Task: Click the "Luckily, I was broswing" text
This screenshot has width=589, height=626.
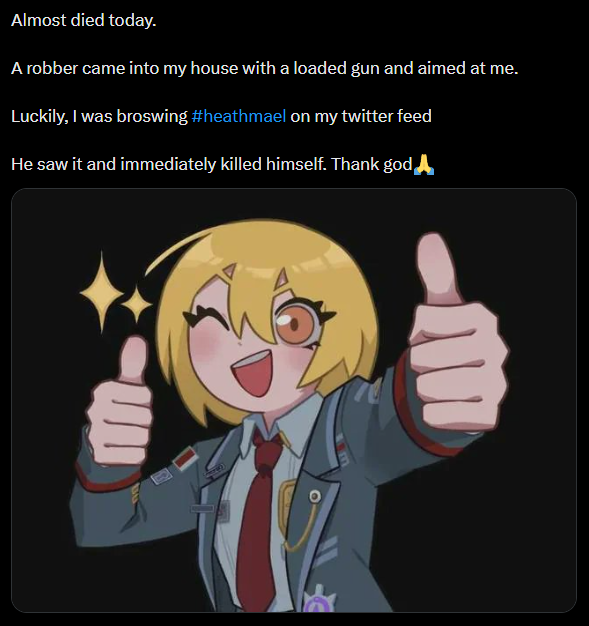Action: click(99, 116)
